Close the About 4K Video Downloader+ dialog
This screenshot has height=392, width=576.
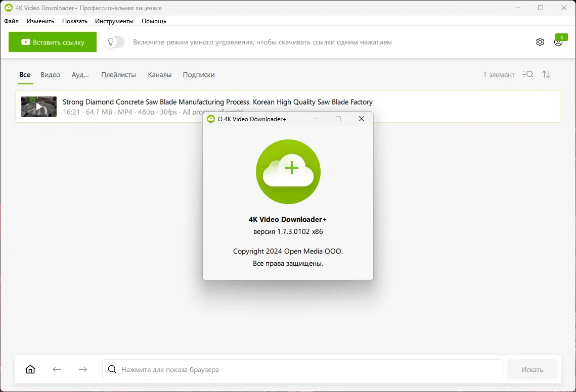[362, 119]
